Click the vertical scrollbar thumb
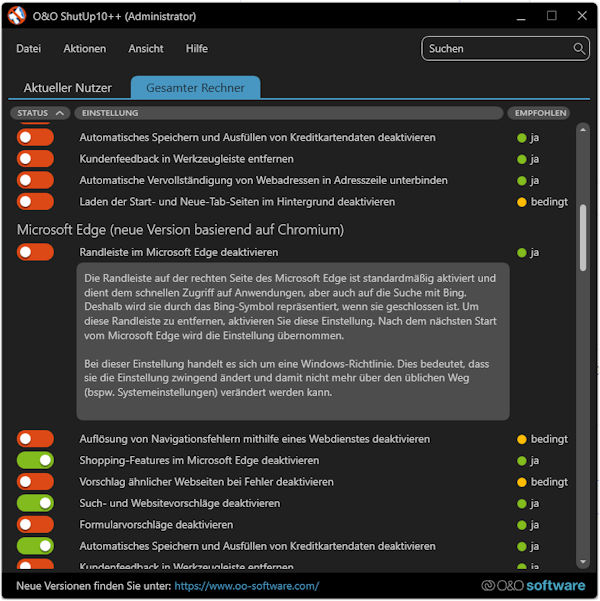This screenshot has width=600, height=601. (x=583, y=238)
